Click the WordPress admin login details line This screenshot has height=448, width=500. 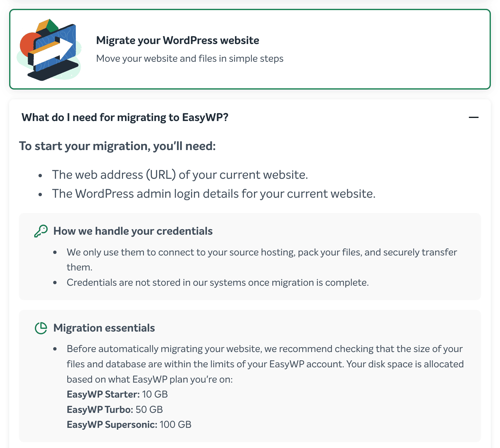(214, 194)
